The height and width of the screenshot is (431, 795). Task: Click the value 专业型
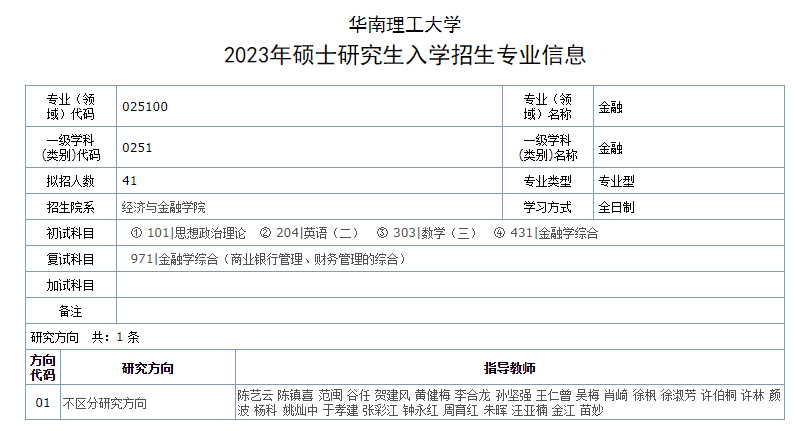(x=617, y=181)
